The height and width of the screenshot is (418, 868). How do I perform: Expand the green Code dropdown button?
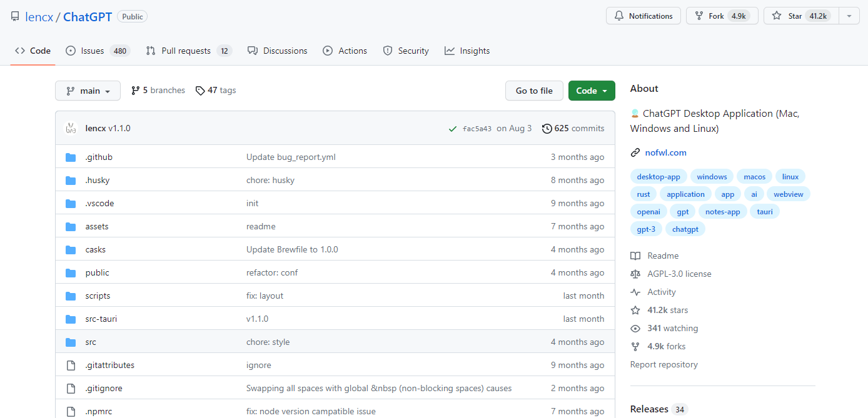point(592,91)
